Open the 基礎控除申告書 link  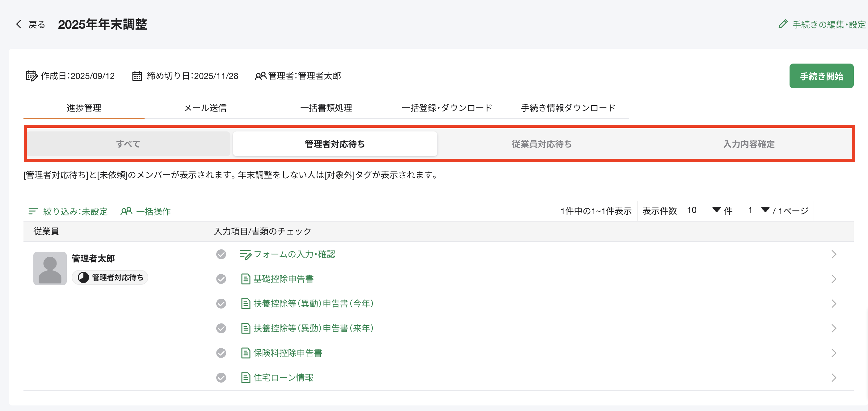click(x=283, y=279)
